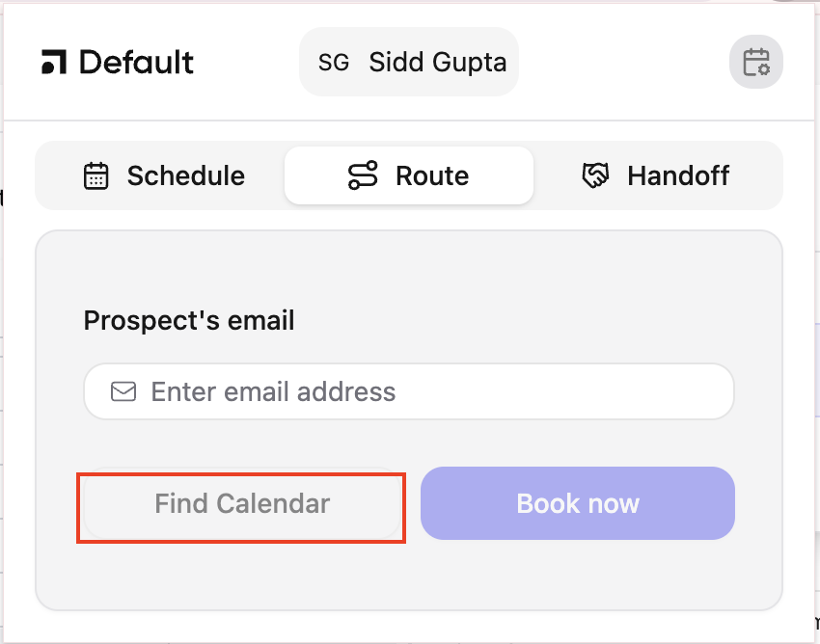Click empty space below the Book now button
This screenshot has width=820, height=644.
pyautogui.click(x=577, y=575)
